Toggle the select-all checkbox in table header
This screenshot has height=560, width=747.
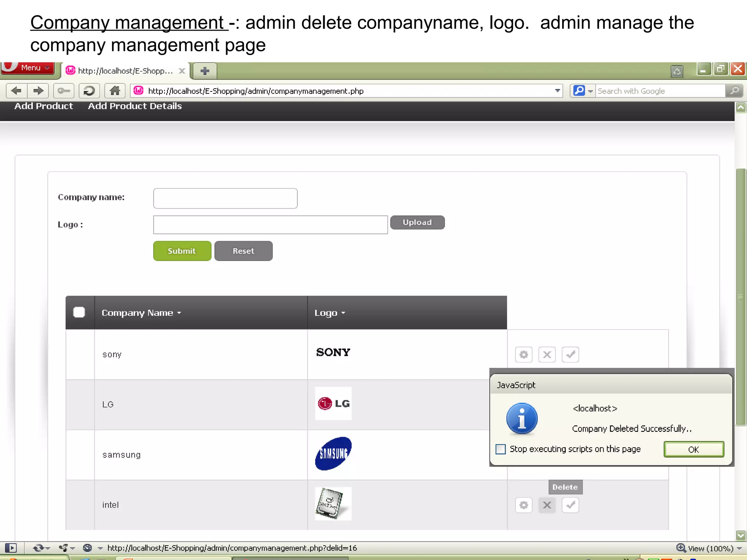[x=79, y=312]
